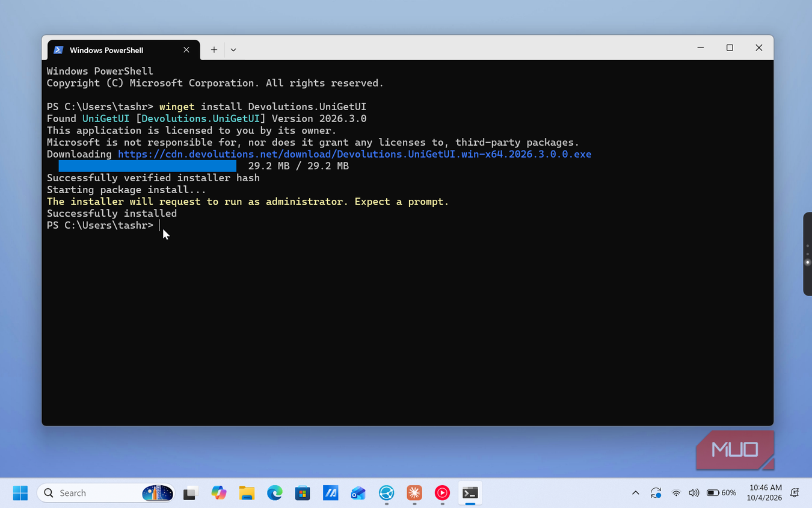Open volume control in system tray
Image resolution: width=812 pixels, height=508 pixels.
coord(694,493)
